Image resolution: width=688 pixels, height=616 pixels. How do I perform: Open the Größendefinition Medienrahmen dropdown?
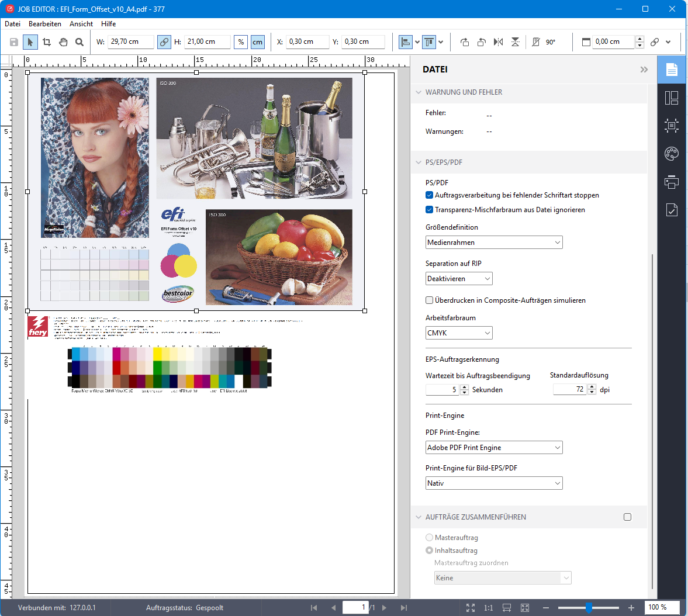pyautogui.click(x=494, y=243)
